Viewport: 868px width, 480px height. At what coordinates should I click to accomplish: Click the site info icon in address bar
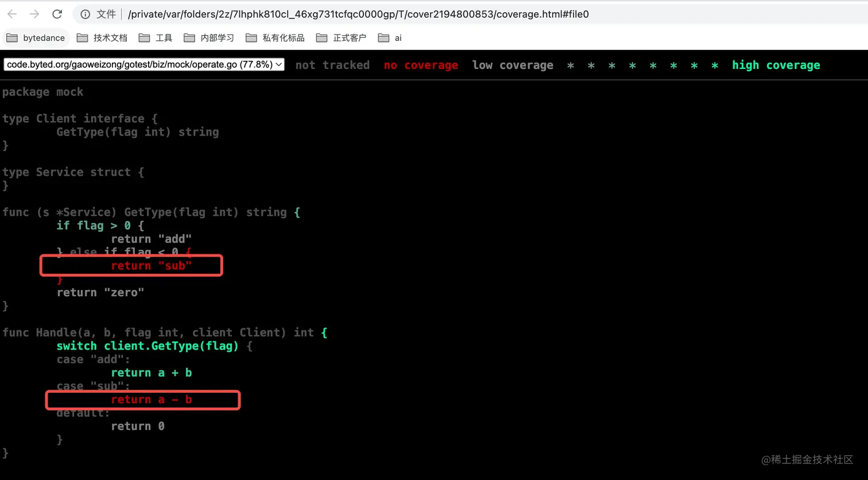85,14
